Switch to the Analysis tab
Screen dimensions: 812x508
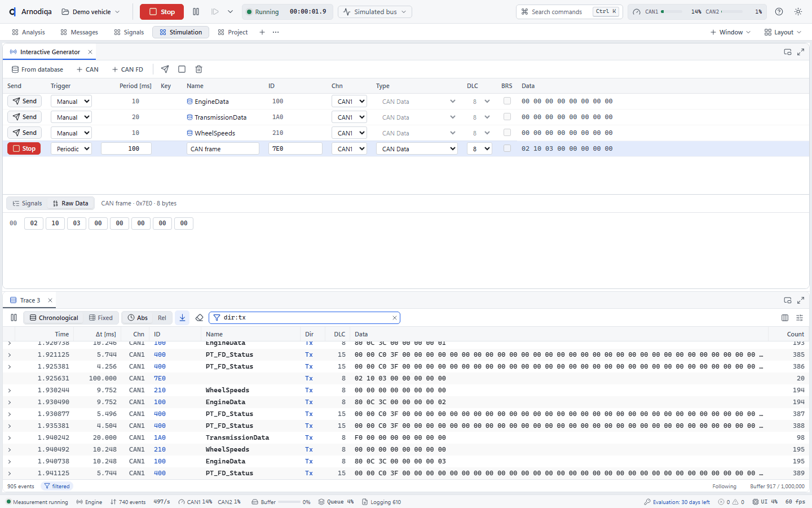pyautogui.click(x=28, y=32)
